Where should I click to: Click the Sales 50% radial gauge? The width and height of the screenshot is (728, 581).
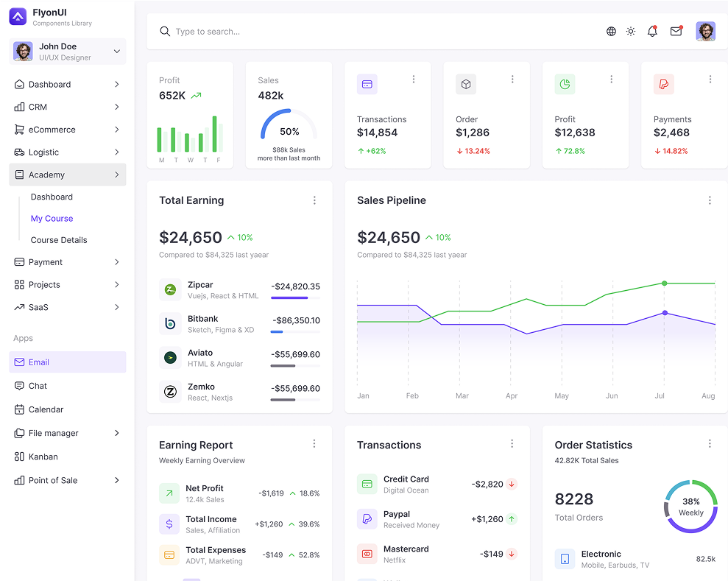tap(289, 124)
